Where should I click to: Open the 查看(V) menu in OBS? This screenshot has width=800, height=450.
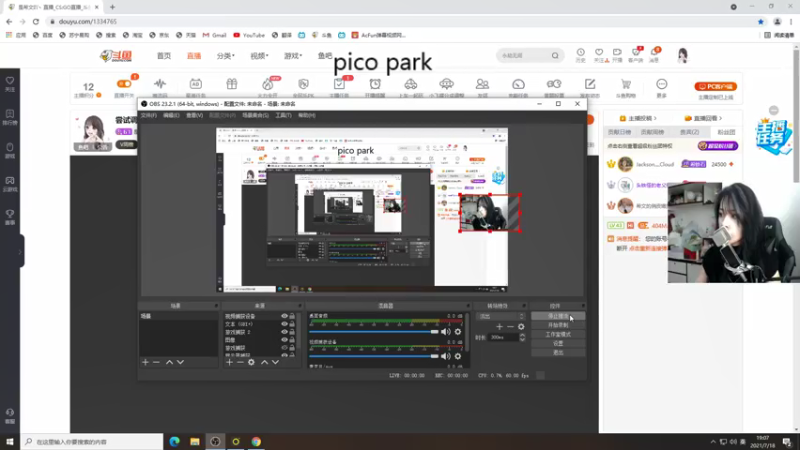pyautogui.click(x=194, y=116)
